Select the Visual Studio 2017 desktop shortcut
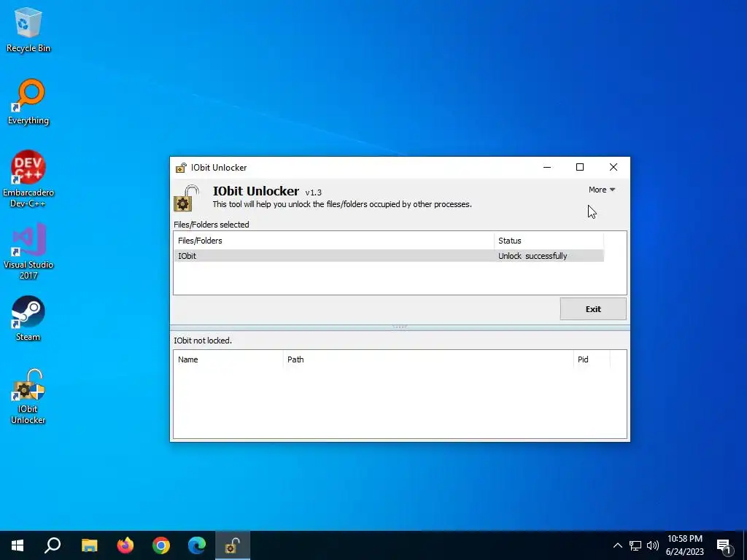 [28, 251]
